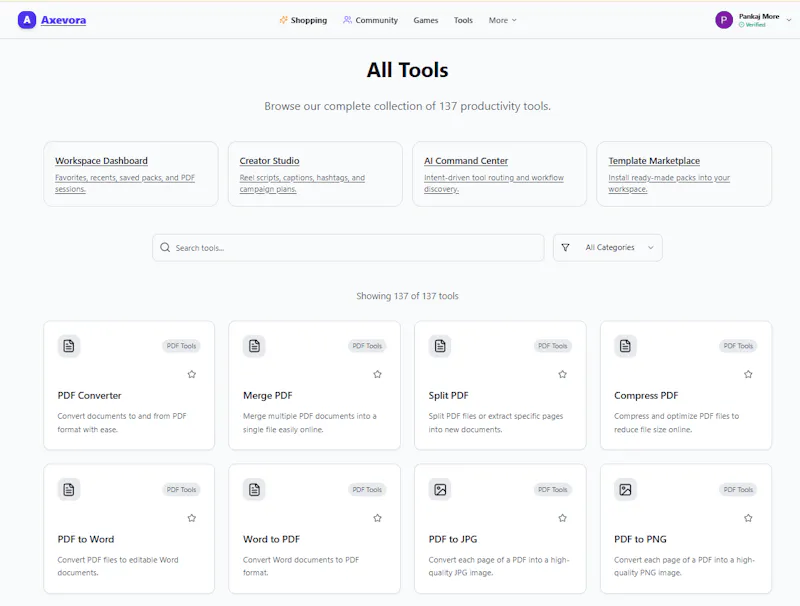Image resolution: width=800 pixels, height=606 pixels.
Task: Select the 'PDF to Word' card title
Action: click(x=86, y=539)
